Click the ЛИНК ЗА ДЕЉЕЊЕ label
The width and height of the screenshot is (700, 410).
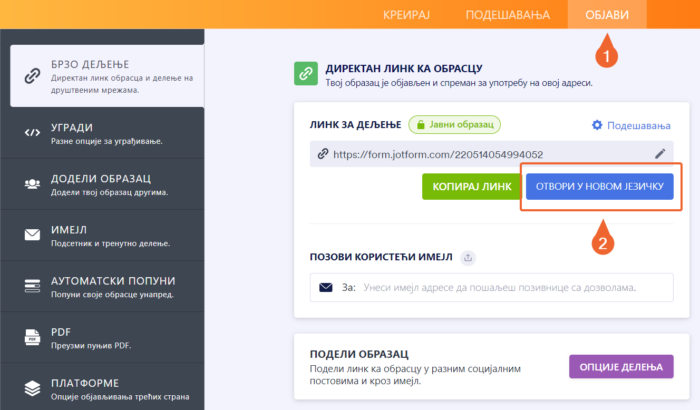tap(355, 125)
